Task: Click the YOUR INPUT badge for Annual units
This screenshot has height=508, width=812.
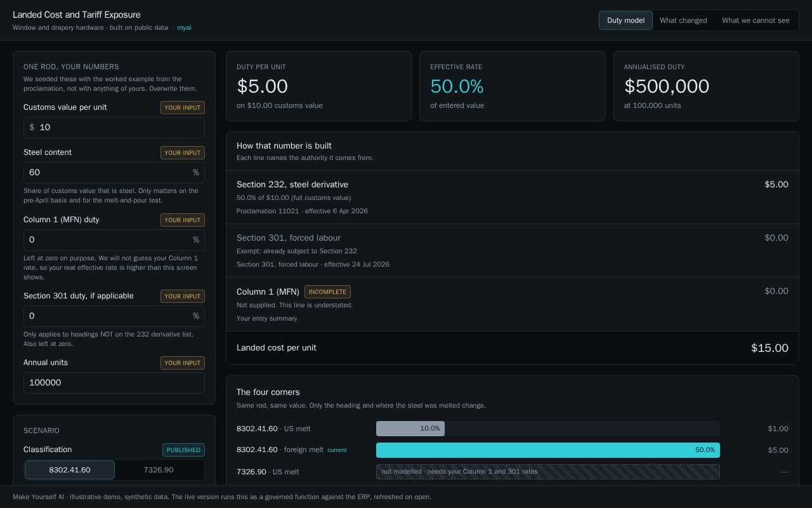Action: coord(183,363)
